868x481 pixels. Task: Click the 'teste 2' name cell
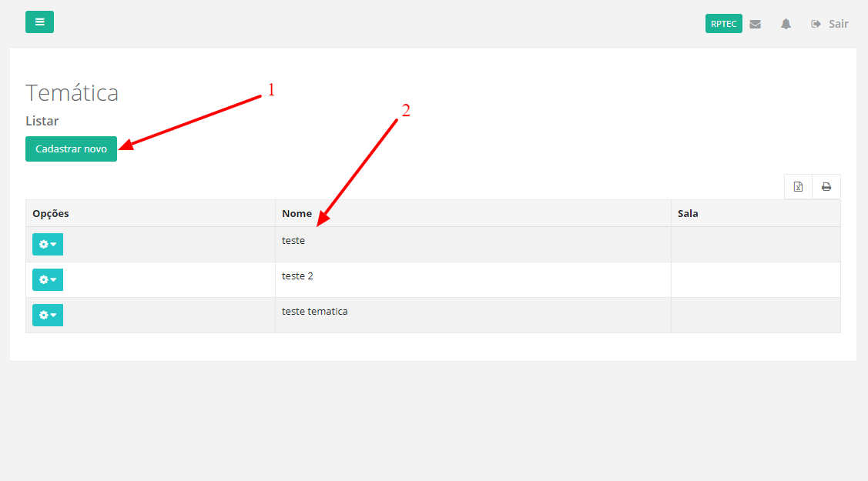pyautogui.click(x=297, y=276)
